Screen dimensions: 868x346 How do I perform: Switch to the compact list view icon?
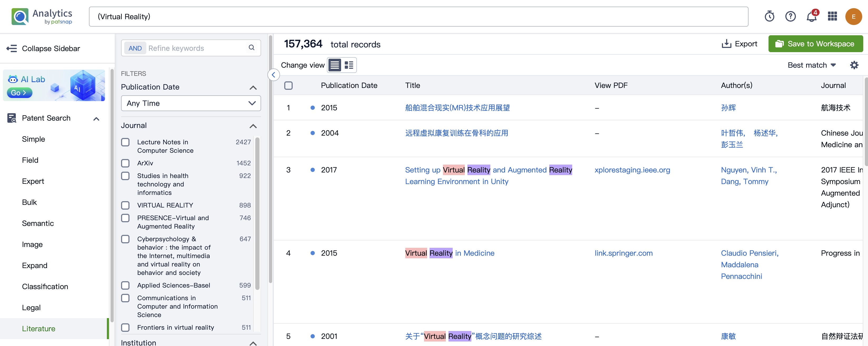(335, 65)
